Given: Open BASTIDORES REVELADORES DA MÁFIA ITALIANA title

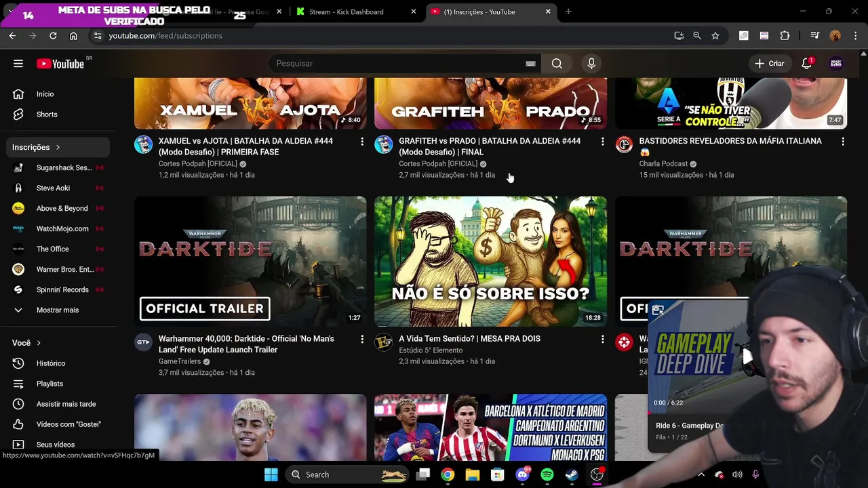Looking at the screenshot, I should point(730,146).
